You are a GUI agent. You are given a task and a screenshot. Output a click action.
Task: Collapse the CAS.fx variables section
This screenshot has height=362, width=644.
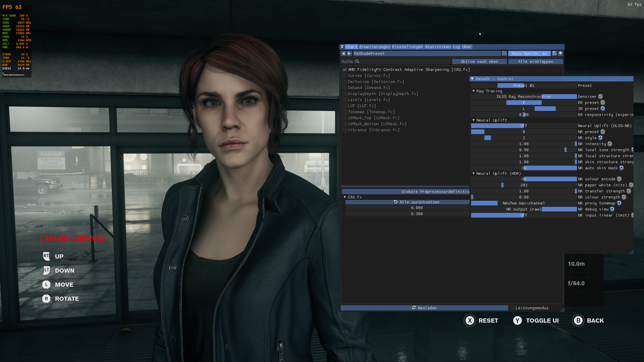[345, 197]
